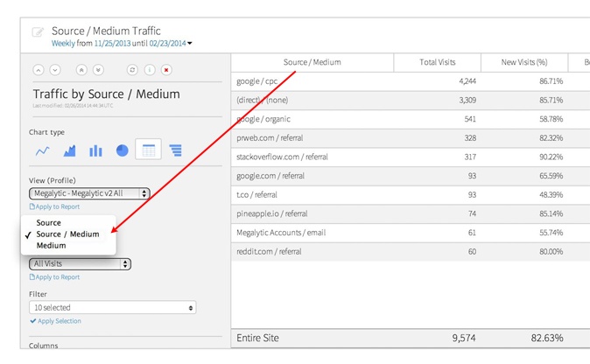590x364 pixels.
Task: Click the Apply Selection link
Action: click(x=58, y=321)
